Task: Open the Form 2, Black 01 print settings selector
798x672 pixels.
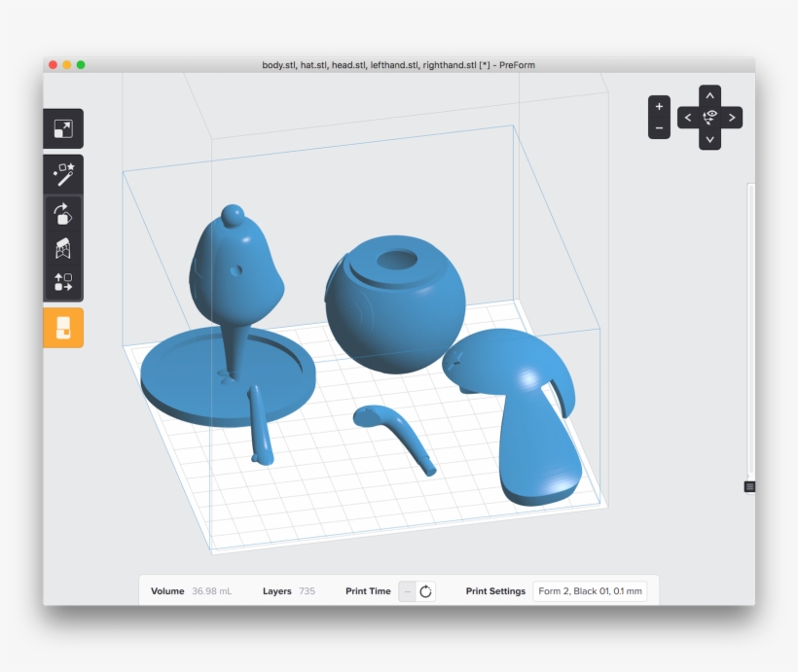Action: 591,590
